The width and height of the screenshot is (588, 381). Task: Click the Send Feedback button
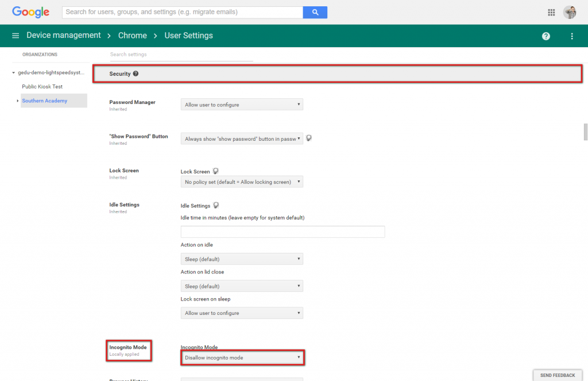[557, 375]
